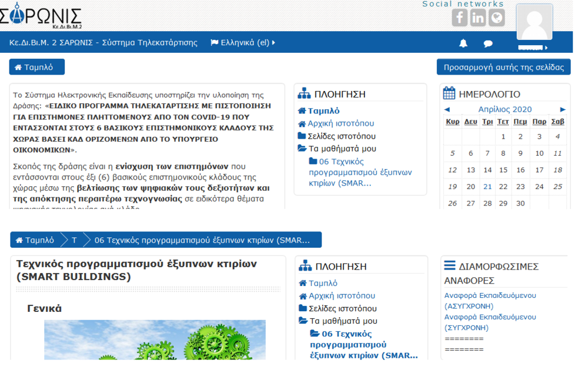The image size is (588, 370).
Task: Open the Ελληνικά (el) language dropdown
Action: click(x=243, y=43)
